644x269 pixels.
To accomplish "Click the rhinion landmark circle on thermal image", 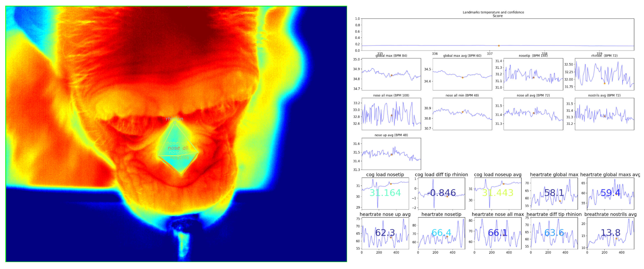I will point(175,122).
